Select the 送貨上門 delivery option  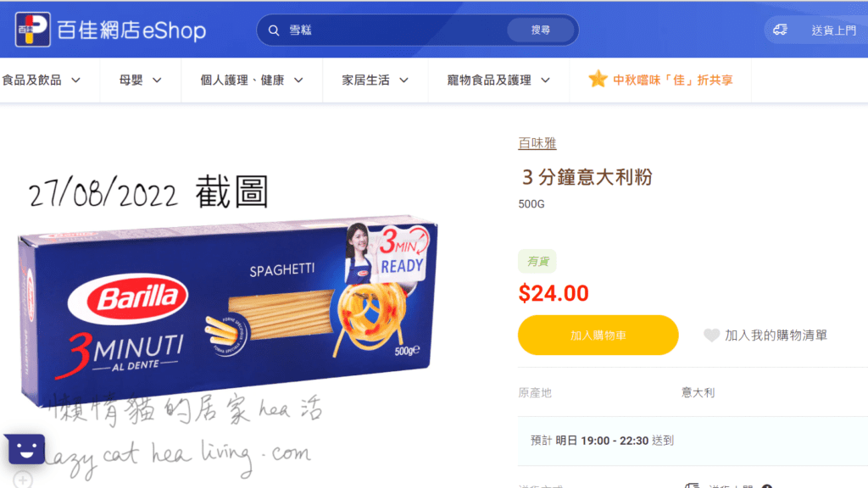834,30
